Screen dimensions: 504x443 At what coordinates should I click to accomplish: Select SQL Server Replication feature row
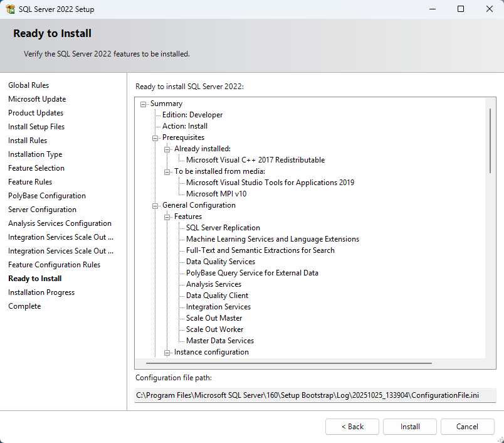pos(223,228)
